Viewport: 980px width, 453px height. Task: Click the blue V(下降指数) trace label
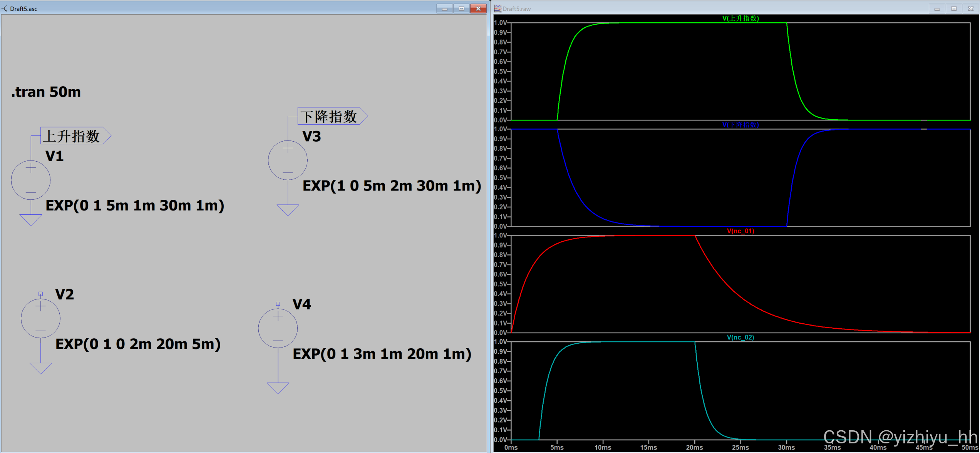[x=740, y=125]
